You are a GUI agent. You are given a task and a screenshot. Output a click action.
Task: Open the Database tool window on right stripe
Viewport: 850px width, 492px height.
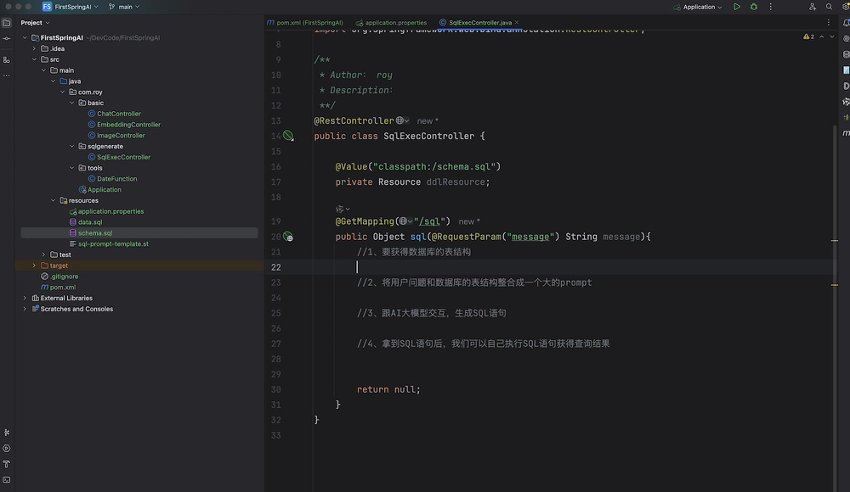click(x=846, y=54)
